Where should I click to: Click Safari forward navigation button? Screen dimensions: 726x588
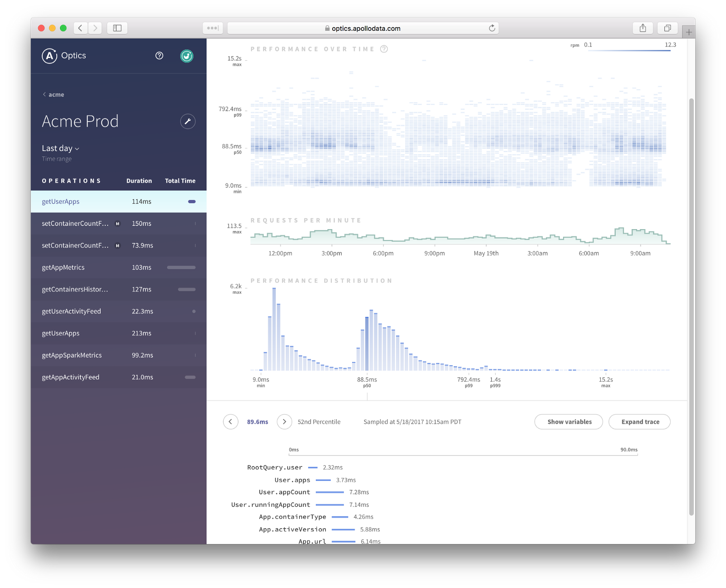coord(95,28)
